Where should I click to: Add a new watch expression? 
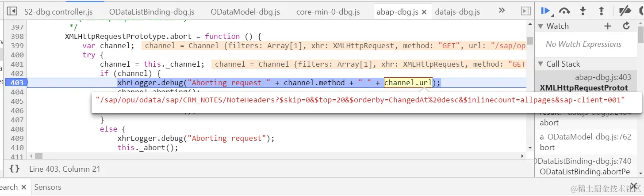(608, 26)
